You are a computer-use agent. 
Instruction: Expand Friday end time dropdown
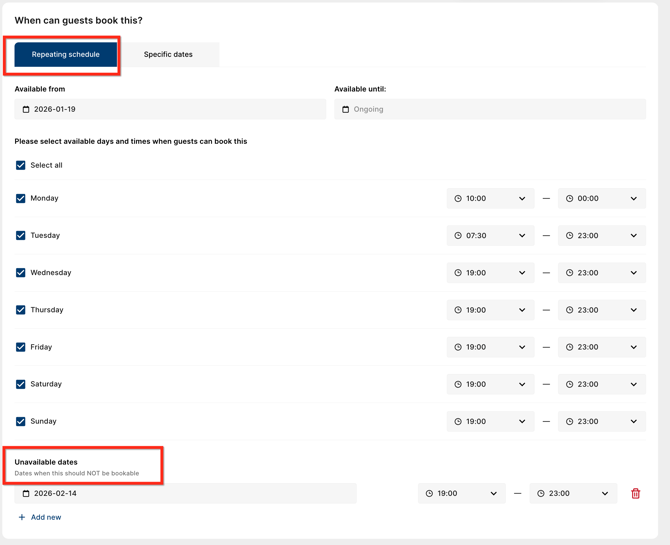click(x=602, y=347)
